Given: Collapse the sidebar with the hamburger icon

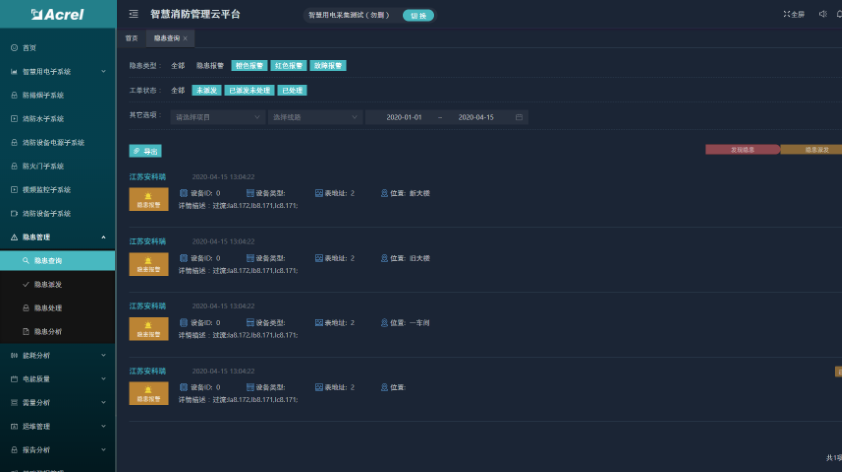Looking at the screenshot, I should tap(134, 14).
